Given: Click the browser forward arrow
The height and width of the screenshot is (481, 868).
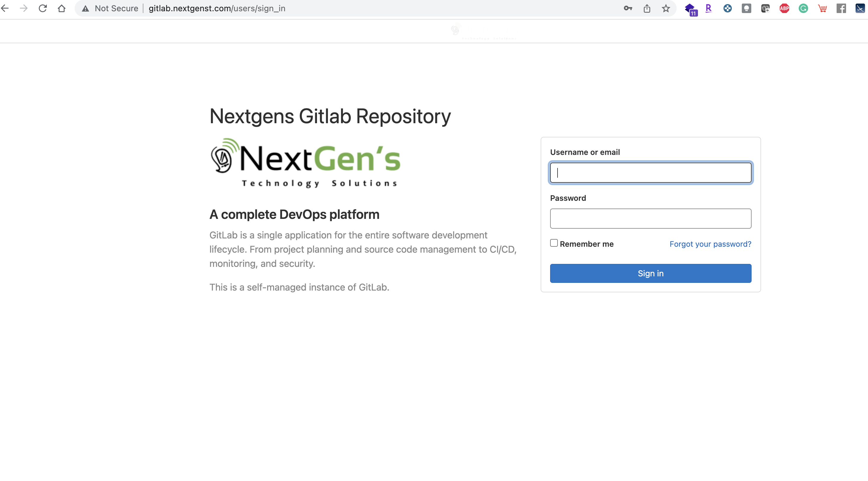Looking at the screenshot, I should point(24,8).
